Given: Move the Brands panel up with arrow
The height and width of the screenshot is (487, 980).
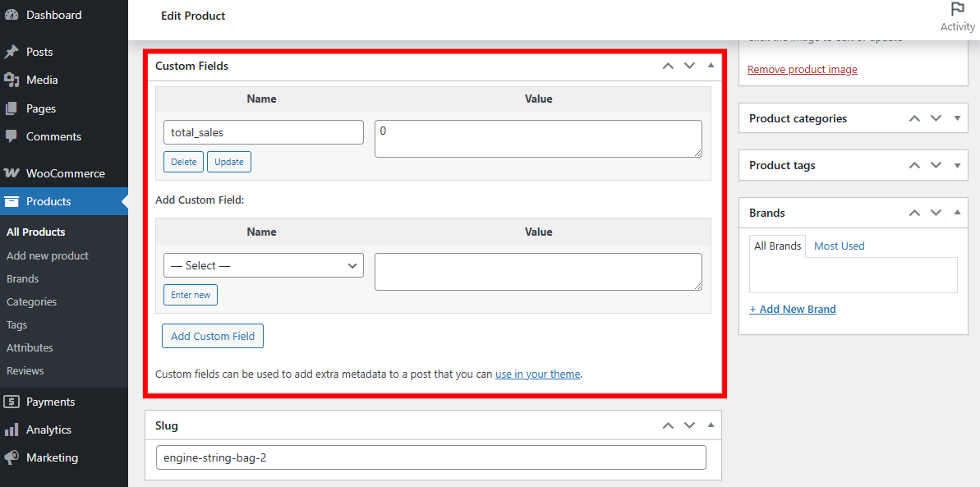Looking at the screenshot, I should pyautogui.click(x=913, y=212).
